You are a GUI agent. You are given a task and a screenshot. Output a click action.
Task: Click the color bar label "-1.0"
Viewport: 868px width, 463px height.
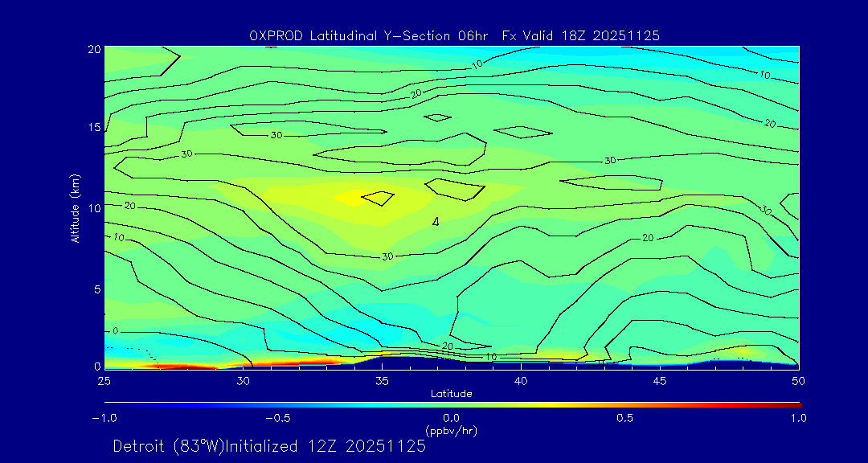pos(104,418)
